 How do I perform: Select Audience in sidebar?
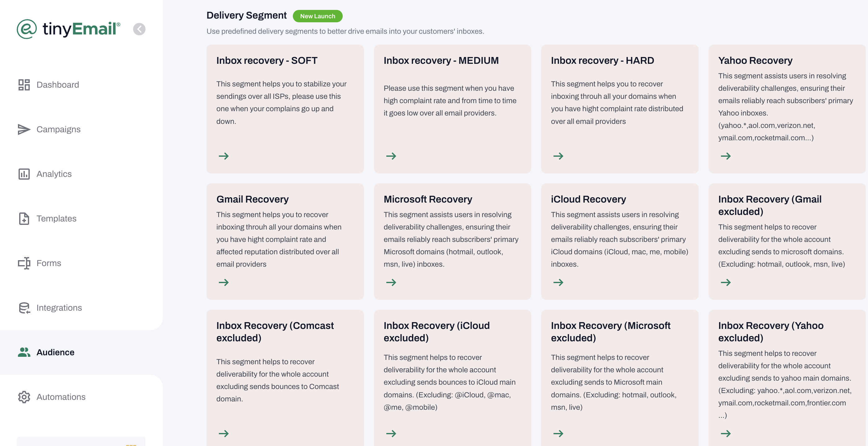click(x=55, y=352)
